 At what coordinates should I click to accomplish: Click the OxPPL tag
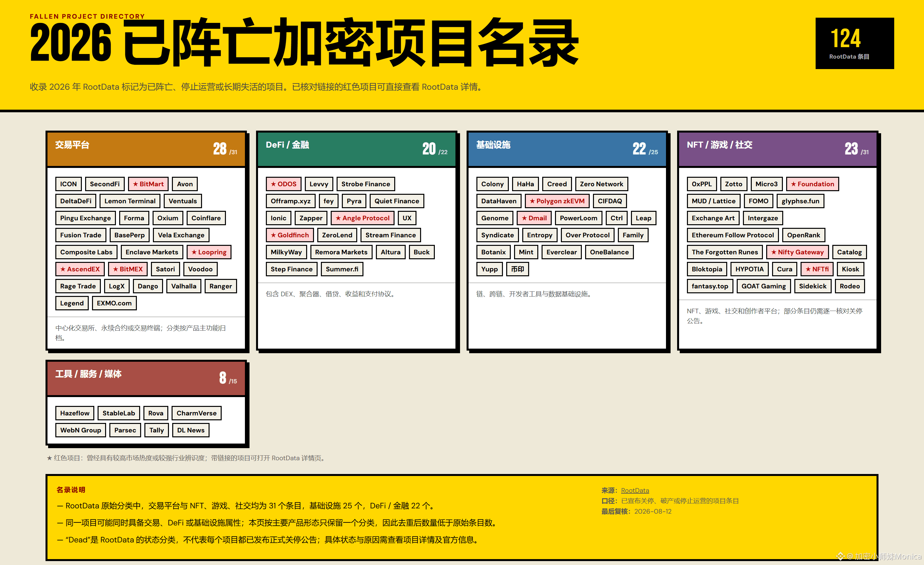[702, 184]
